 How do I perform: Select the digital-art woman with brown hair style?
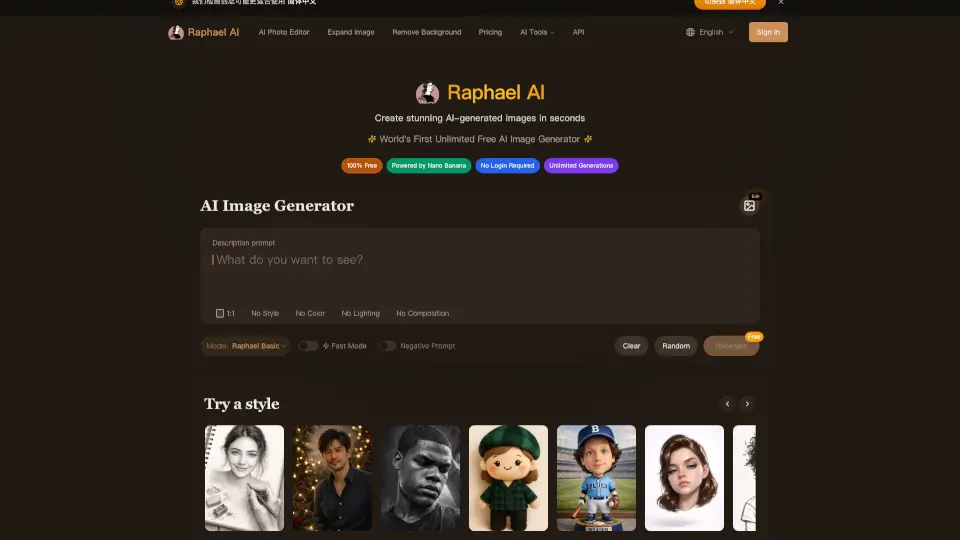(684, 478)
